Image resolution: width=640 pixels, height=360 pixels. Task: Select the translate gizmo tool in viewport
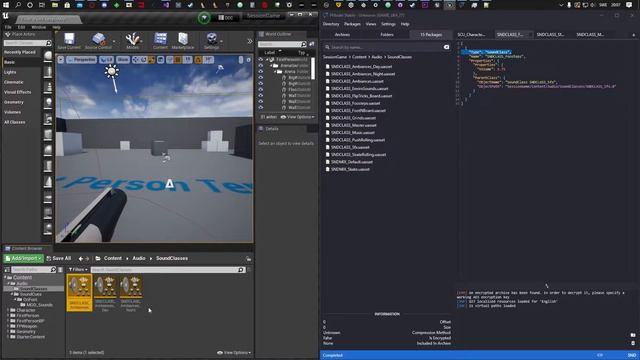click(x=136, y=60)
